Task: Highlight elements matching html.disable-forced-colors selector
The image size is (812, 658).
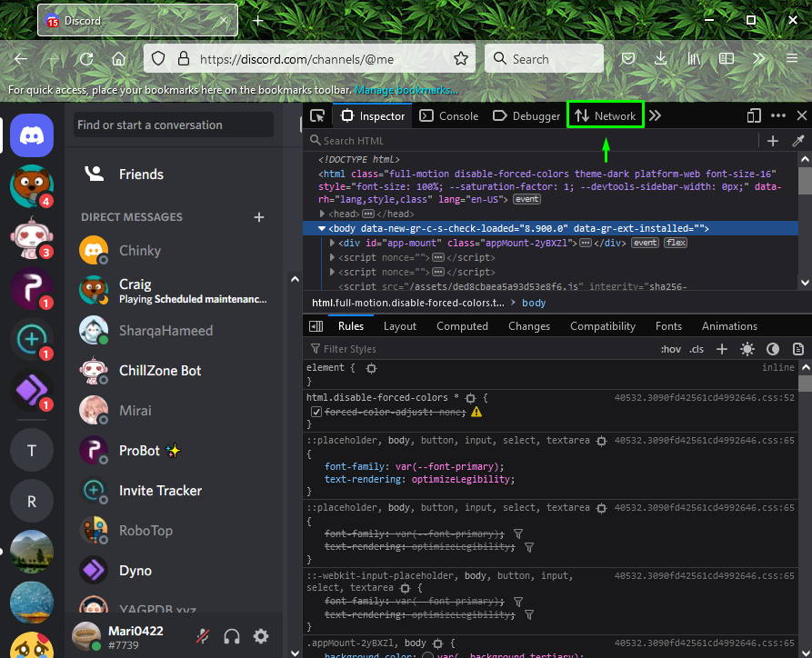Action: [470, 398]
